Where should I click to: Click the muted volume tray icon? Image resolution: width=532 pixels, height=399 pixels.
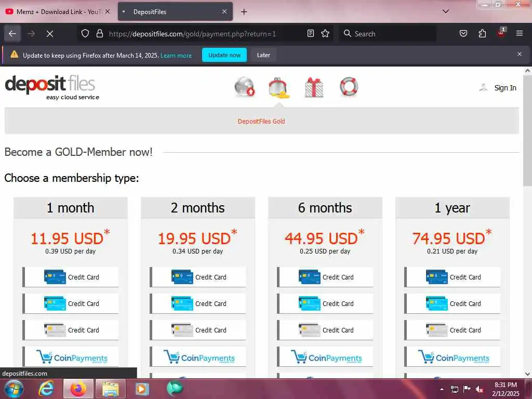coord(480,389)
